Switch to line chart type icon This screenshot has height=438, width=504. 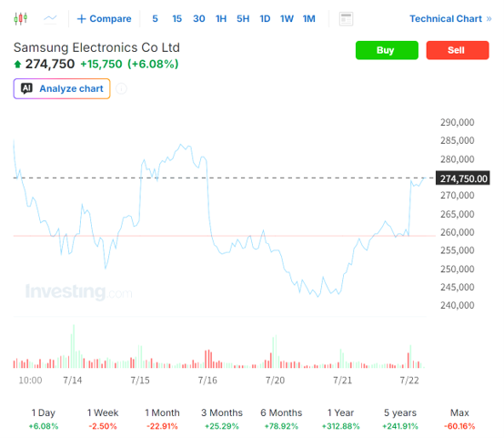pos(50,18)
